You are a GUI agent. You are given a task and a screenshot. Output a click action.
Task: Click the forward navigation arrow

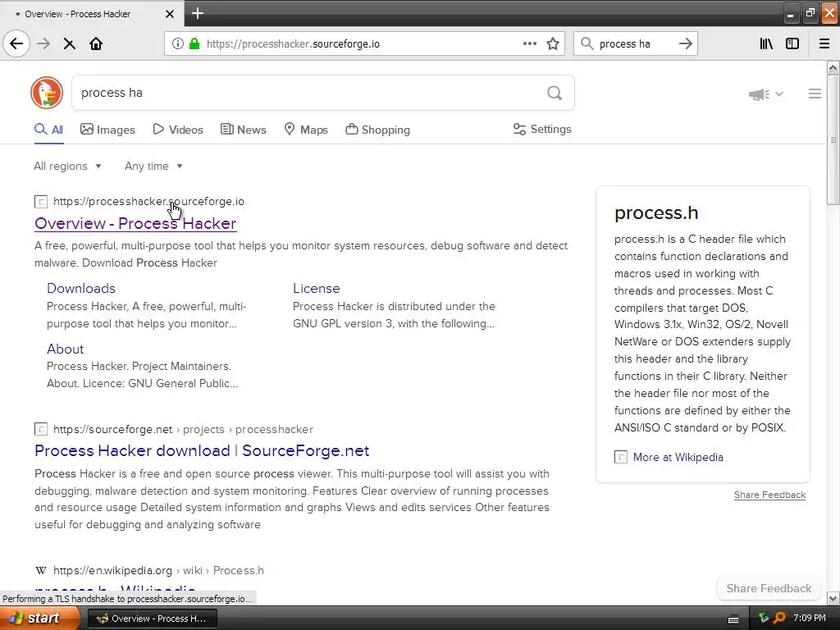tap(43, 44)
